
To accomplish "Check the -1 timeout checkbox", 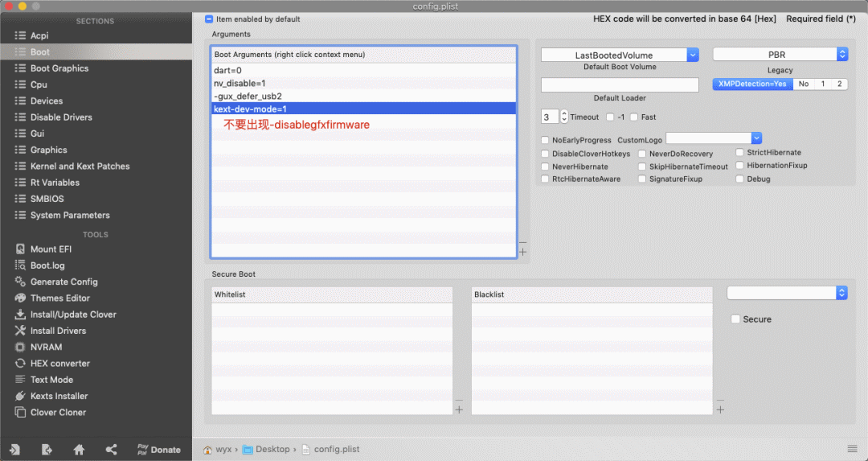I will tap(610, 117).
